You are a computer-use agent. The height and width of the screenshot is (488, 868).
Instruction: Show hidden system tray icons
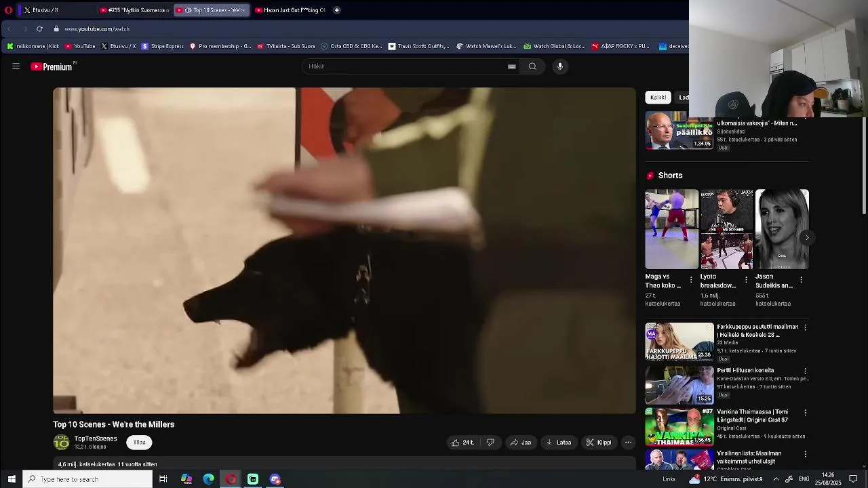coord(776,479)
